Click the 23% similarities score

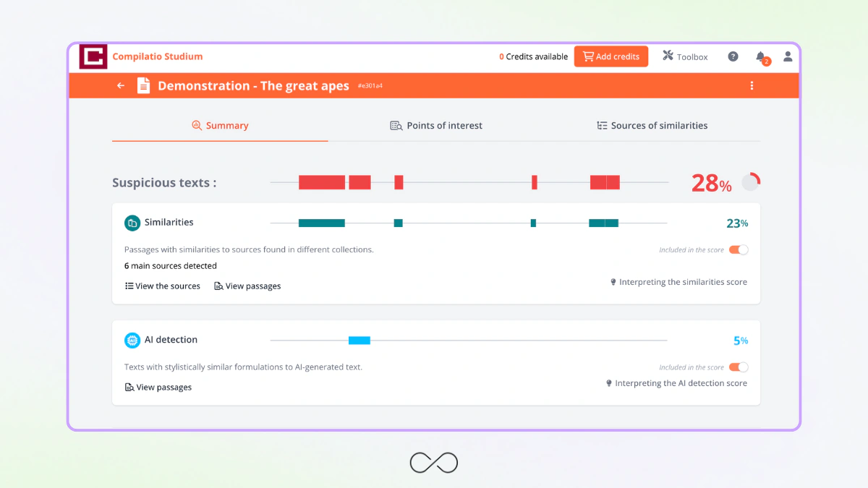pos(737,223)
